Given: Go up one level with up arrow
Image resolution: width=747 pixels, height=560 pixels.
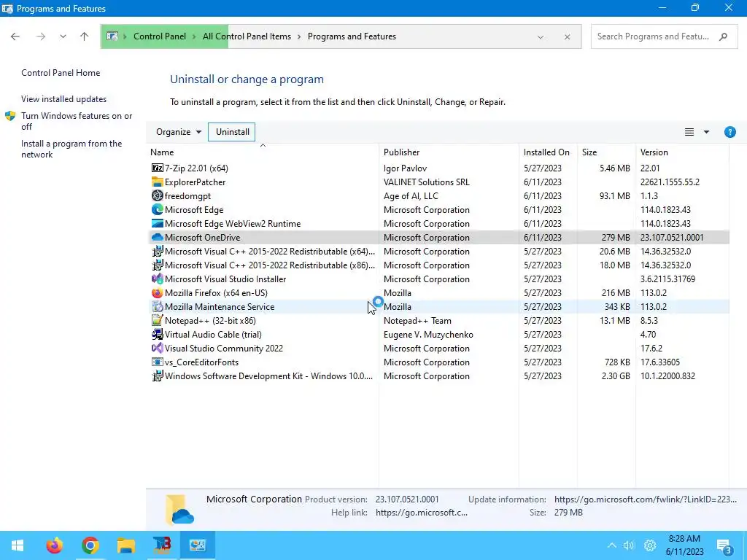Looking at the screenshot, I should [85, 36].
